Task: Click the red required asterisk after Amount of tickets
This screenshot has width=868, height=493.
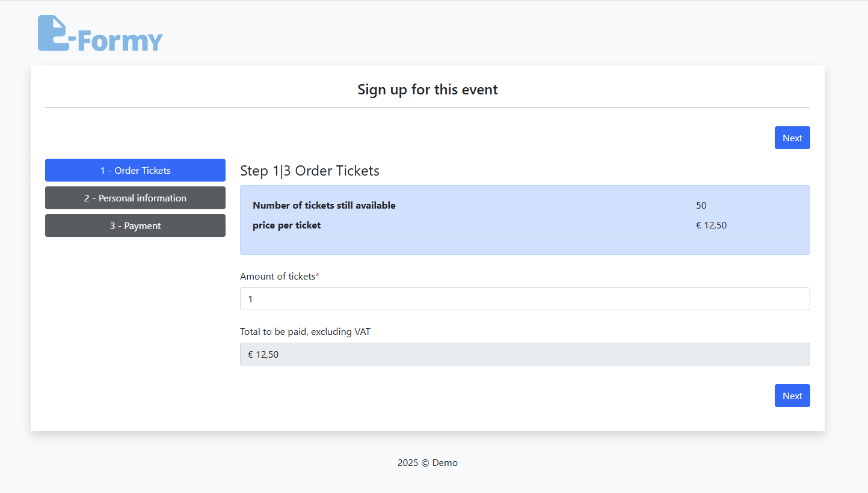Action: point(318,275)
